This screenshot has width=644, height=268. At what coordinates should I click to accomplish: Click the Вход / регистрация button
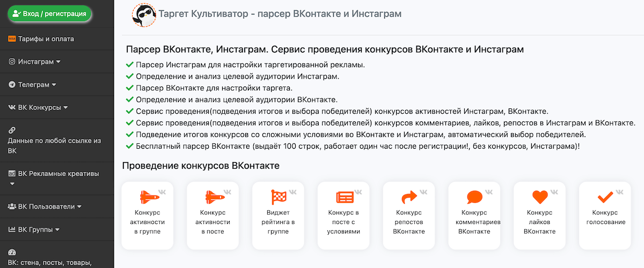[50, 14]
